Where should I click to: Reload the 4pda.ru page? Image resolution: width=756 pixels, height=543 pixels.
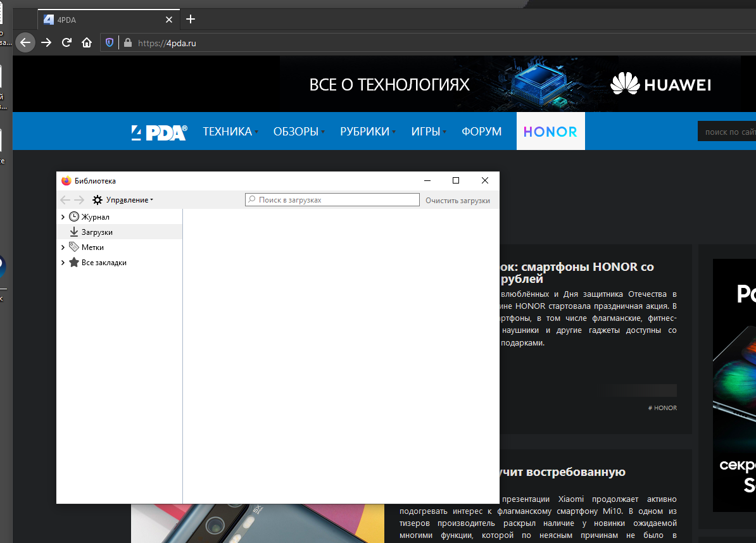(x=66, y=43)
